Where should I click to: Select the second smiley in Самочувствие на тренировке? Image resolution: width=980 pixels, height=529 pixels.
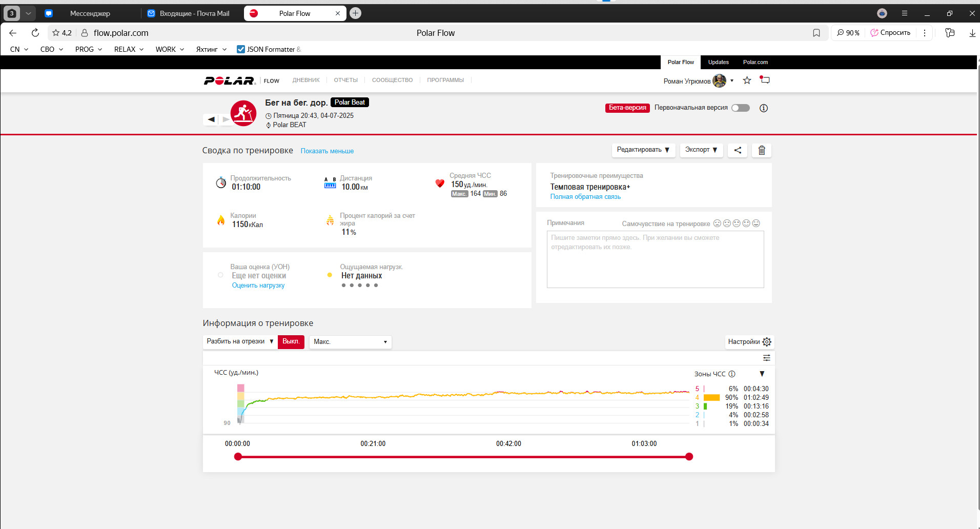727,223
